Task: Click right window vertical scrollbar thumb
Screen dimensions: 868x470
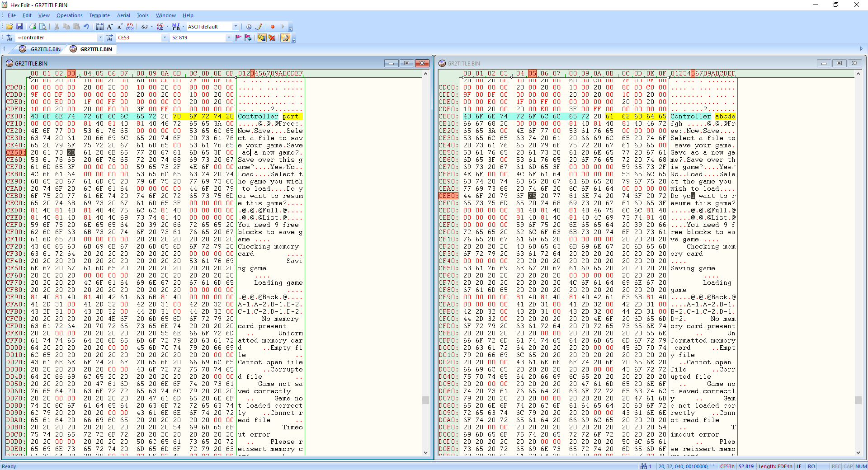Action: [858, 400]
